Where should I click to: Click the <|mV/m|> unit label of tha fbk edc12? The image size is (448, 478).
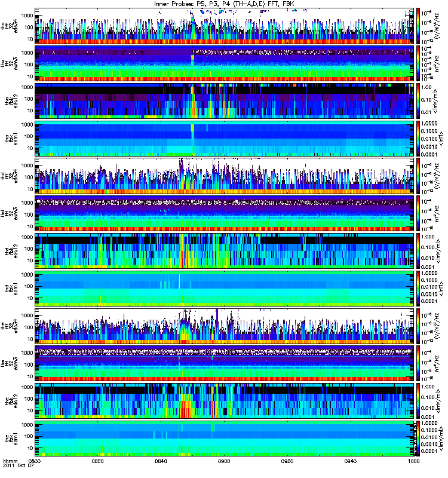click(435, 101)
